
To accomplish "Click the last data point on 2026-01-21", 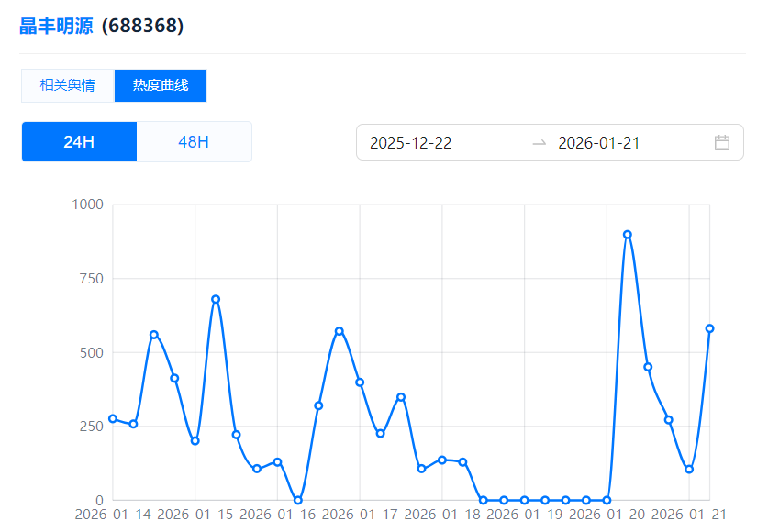I will tap(709, 328).
